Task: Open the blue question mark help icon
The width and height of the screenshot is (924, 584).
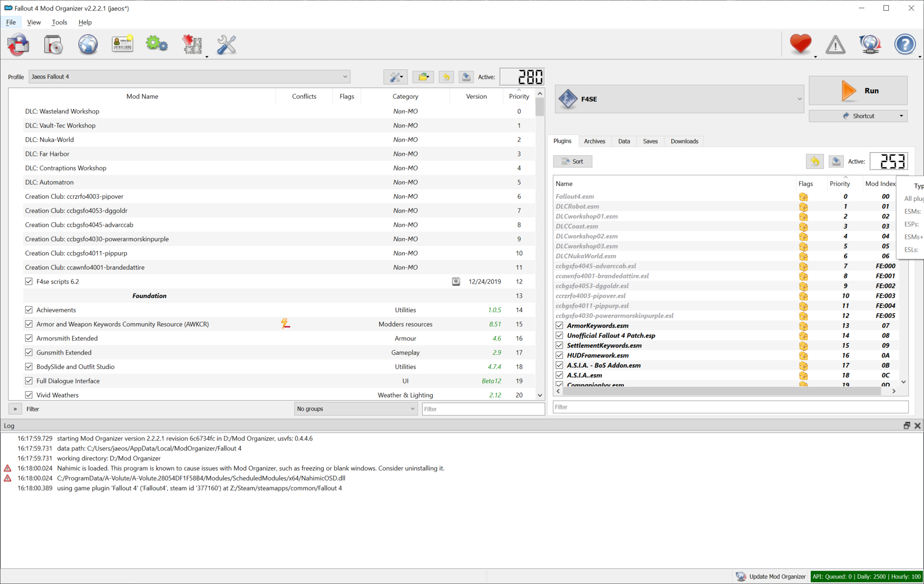Action: 905,45
